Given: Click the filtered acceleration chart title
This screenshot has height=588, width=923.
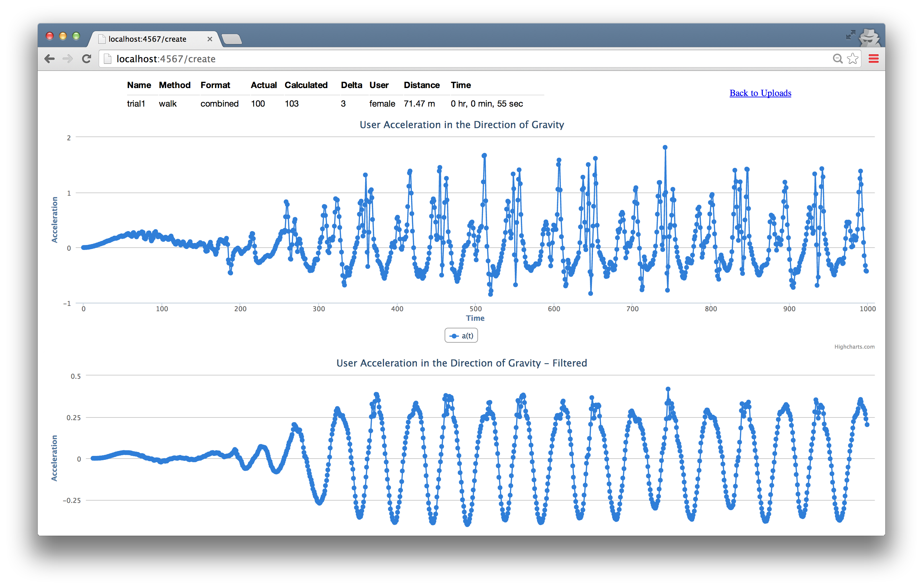Looking at the screenshot, I should coord(461,363).
